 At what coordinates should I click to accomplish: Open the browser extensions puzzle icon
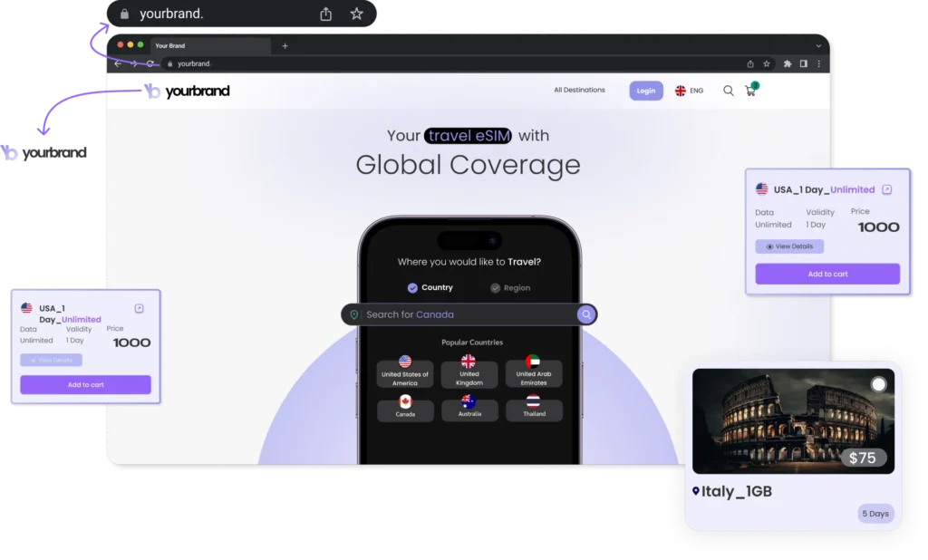click(788, 64)
